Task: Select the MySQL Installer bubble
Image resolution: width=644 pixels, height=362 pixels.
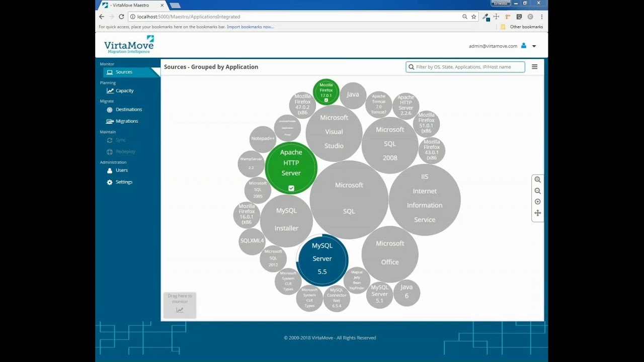Action: (x=286, y=221)
